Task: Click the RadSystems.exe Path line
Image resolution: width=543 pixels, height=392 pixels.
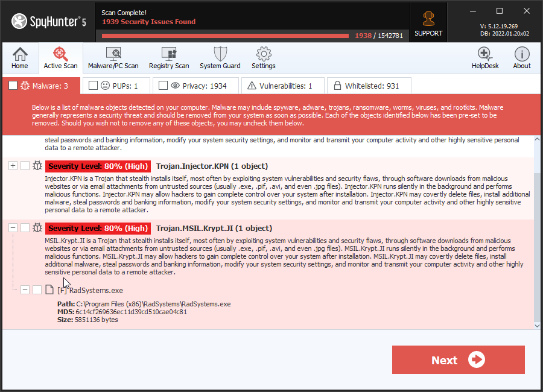Action: point(144,304)
